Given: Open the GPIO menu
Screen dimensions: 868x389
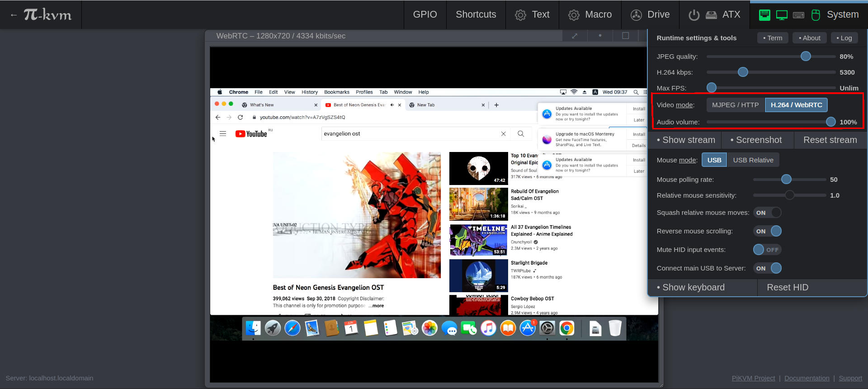Looking at the screenshot, I should coord(425,14).
